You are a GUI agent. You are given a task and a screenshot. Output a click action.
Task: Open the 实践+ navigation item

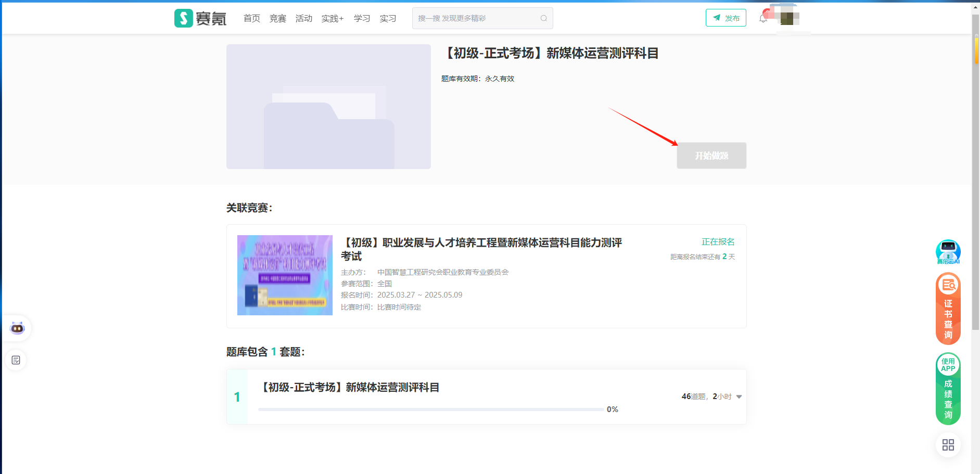(332, 19)
